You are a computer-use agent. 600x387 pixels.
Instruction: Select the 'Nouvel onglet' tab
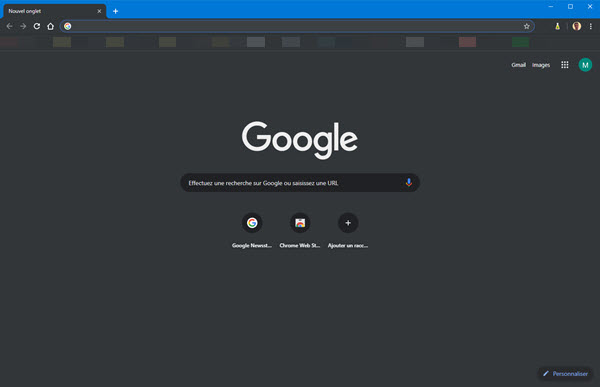pyautogui.click(x=55, y=11)
